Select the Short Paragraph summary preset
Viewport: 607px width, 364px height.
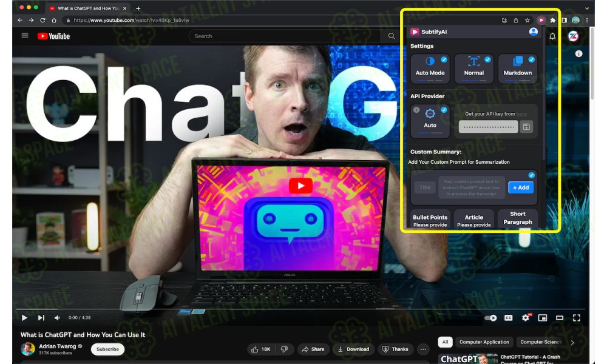point(518,218)
